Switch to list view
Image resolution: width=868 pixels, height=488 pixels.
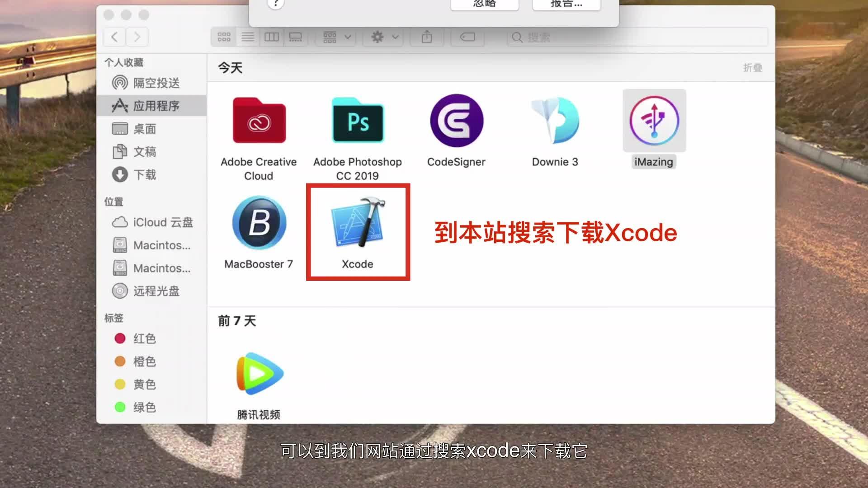tap(248, 37)
